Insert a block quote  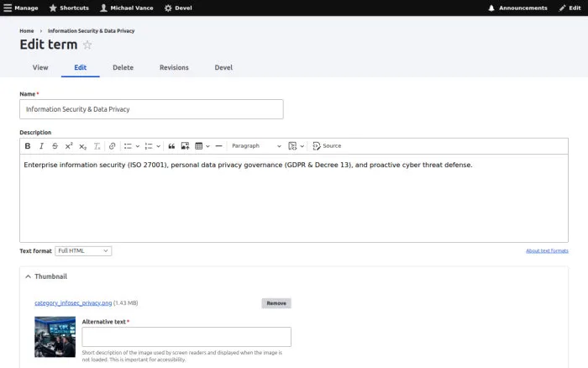click(x=171, y=146)
